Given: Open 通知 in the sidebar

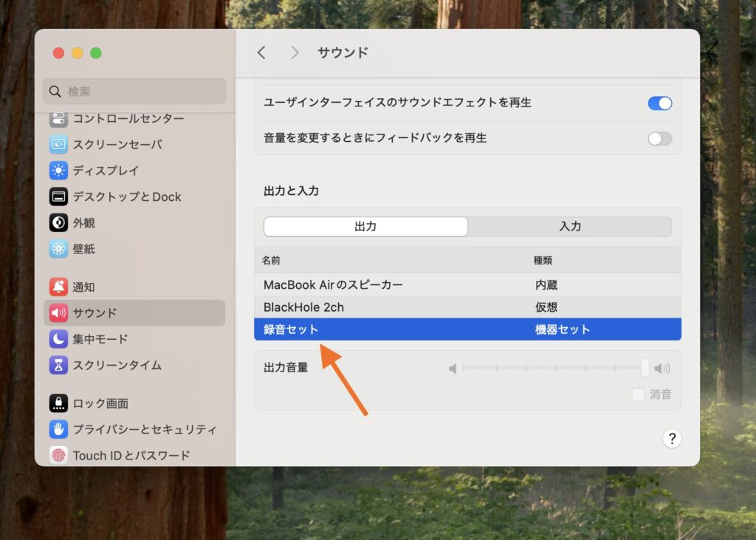Looking at the screenshot, I should (x=83, y=287).
